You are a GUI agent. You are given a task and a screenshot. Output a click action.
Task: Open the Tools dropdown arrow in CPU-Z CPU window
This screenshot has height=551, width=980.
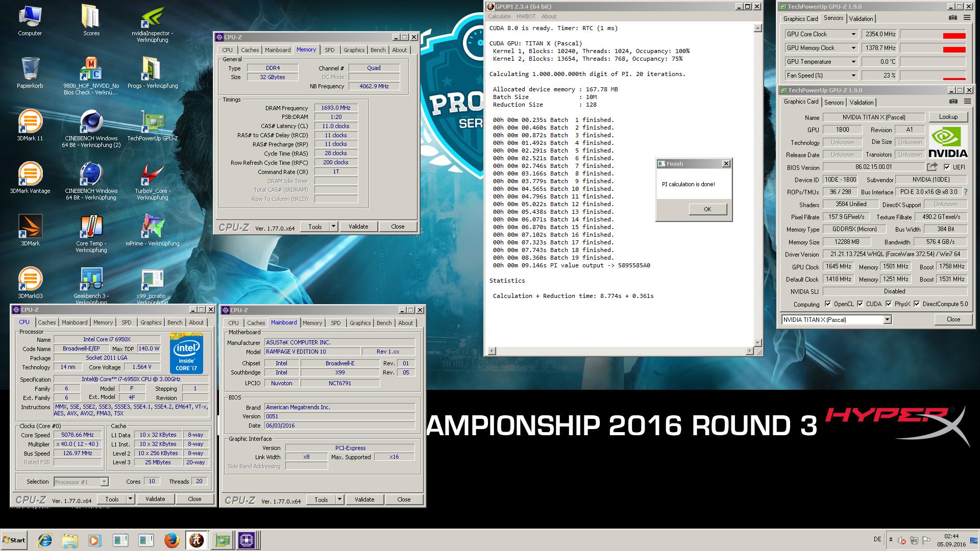(x=130, y=499)
